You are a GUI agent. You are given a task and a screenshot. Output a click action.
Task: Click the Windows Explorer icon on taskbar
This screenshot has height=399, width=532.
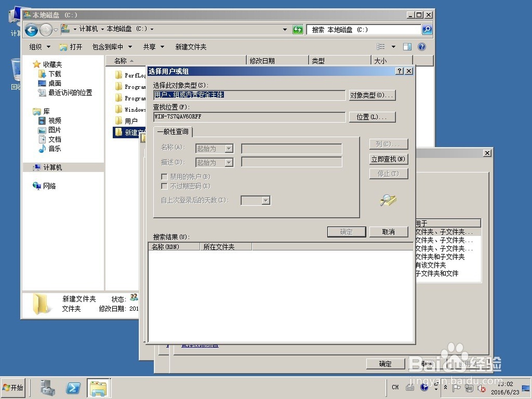[x=98, y=388]
